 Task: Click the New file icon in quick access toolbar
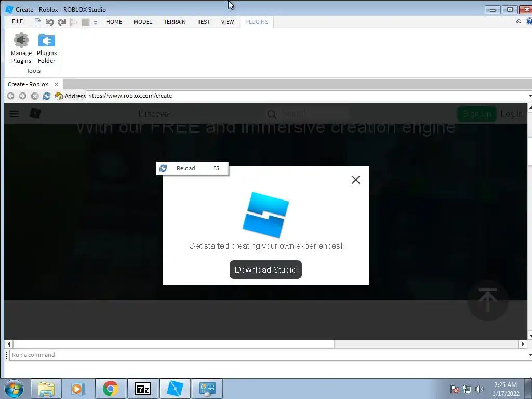pyautogui.click(x=37, y=22)
